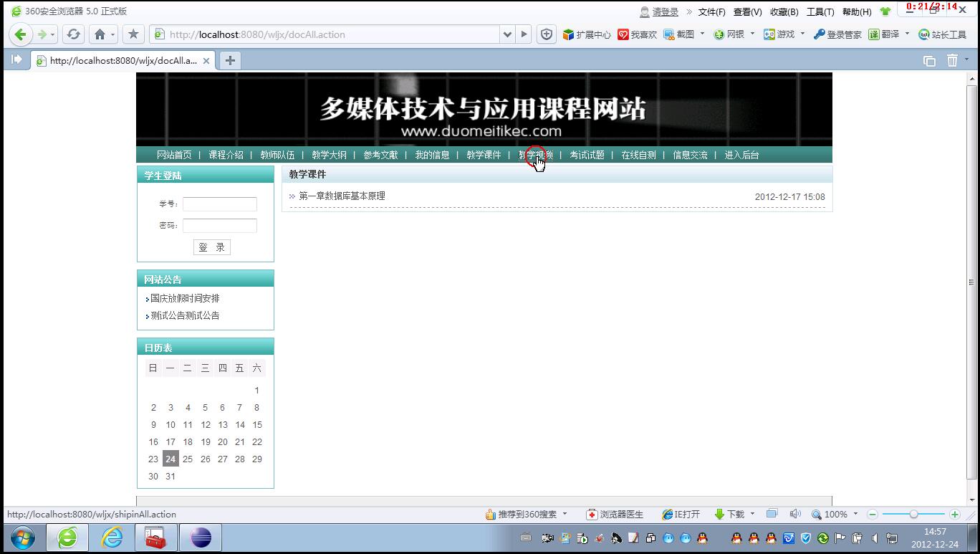980x554 pixels.
Task: Click 浏览器医生 browser doctor
Action: click(x=615, y=514)
